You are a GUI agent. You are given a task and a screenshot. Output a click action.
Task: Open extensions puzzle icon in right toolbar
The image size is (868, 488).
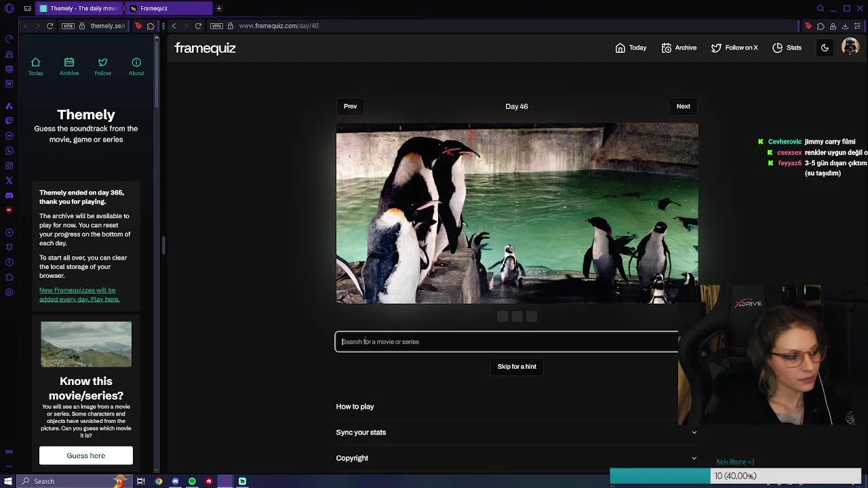pyautogui.click(x=821, y=26)
